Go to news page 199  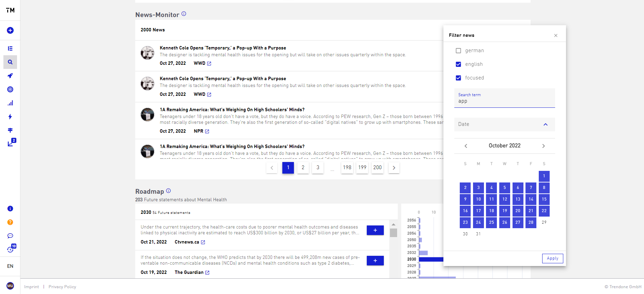tap(362, 167)
